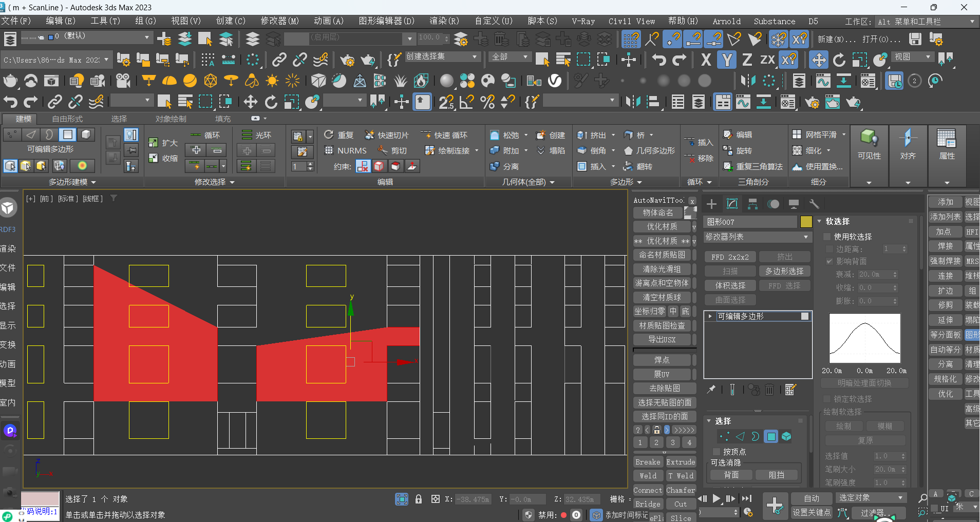Open the Rendering menu
980x522 pixels.
(444, 21)
